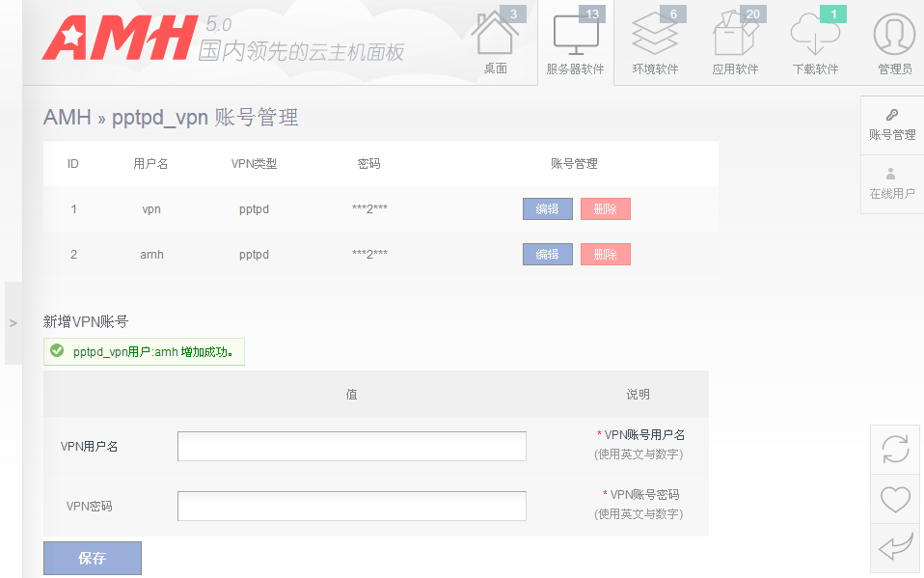Edit the amh user account
Image resolution: width=924 pixels, height=578 pixels.
547,254
